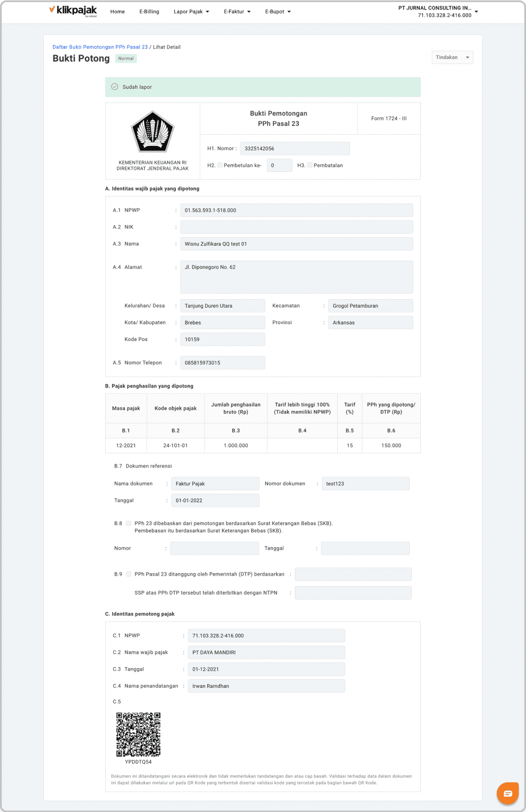Open Daftar Bukti Pemotongan PPh Pasal 23 link

click(100, 47)
